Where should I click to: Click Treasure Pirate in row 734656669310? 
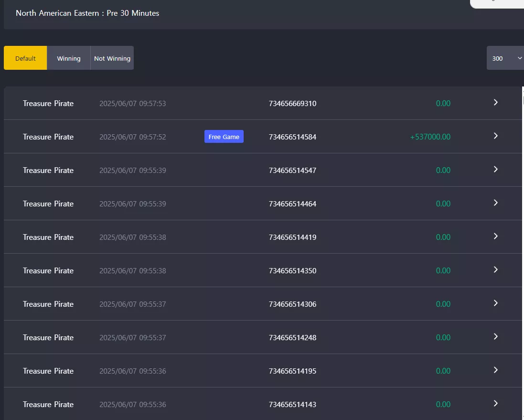click(x=48, y=103)
